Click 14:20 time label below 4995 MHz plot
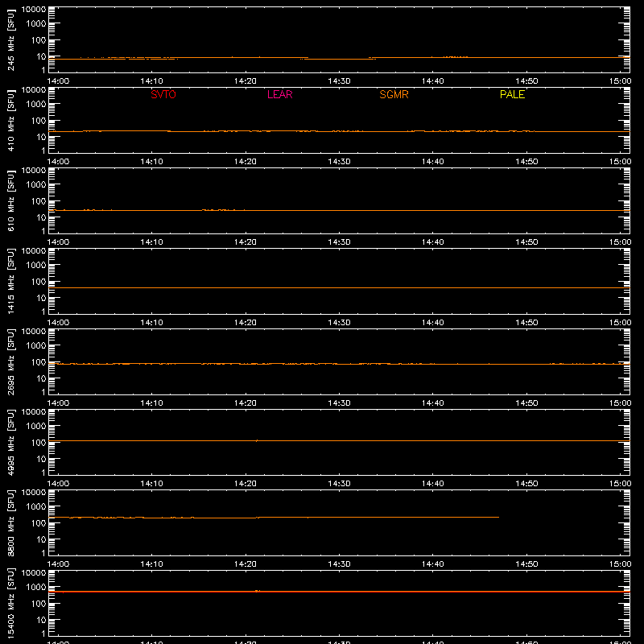The image size is (644, 644). (x=246, y=484)
